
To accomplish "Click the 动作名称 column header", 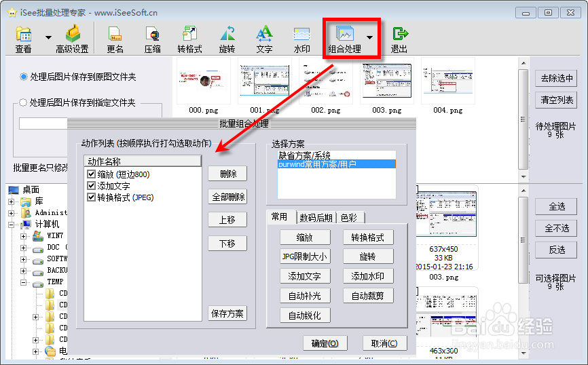I will (143, 161).
